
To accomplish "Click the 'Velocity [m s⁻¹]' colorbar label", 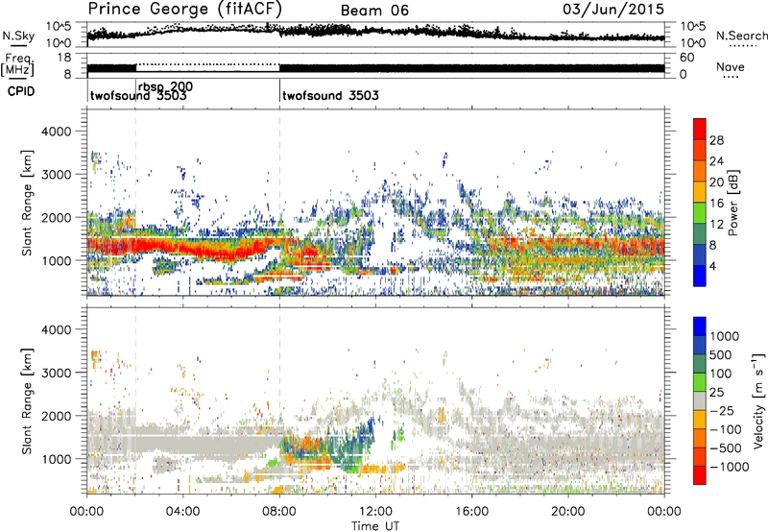I will point(758,400).
